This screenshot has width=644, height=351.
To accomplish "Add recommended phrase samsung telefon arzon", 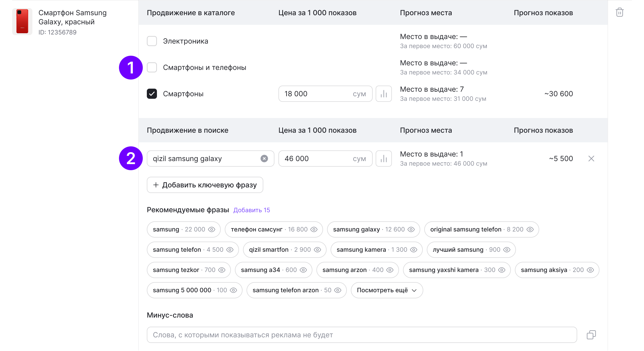I will [297, 290].
